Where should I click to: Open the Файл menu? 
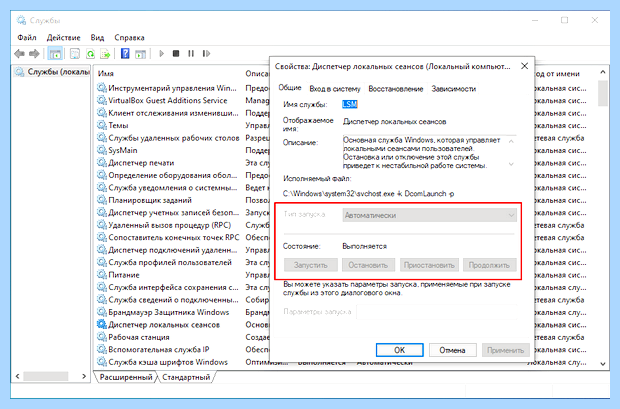click(x=26, y=38)
